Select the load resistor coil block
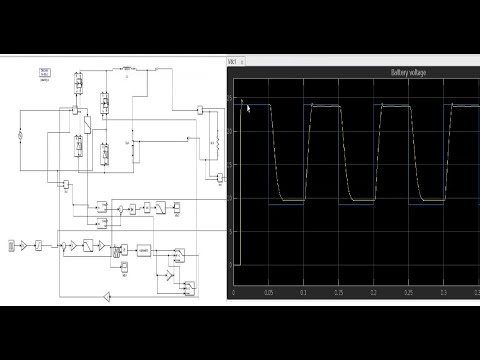480x360 pixels. (x=217, y=143)
